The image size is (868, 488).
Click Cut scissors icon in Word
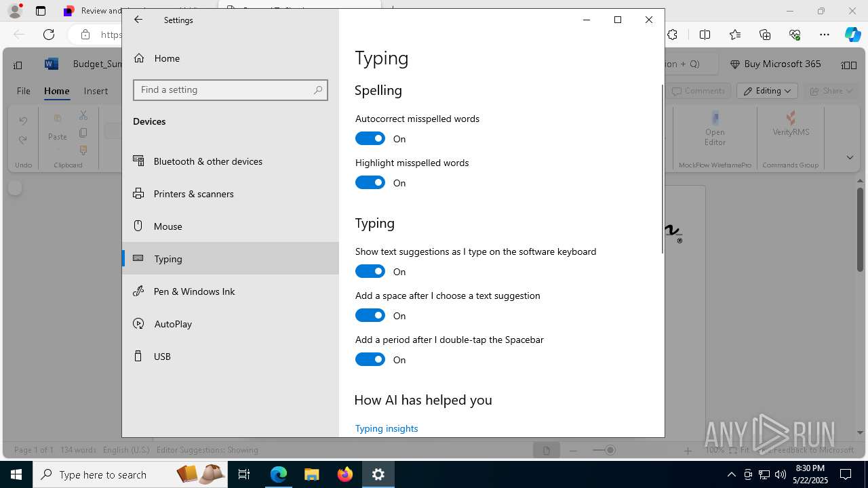click(x=83, y=116)
